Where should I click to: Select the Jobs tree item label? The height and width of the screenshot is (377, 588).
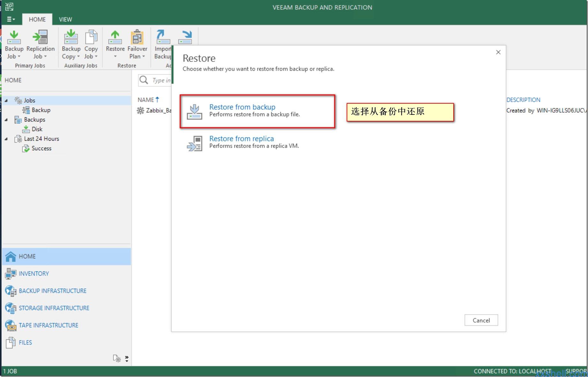pyautogui.click(x=29, y=100)
